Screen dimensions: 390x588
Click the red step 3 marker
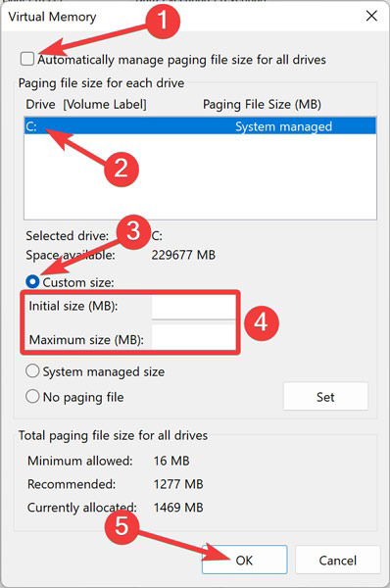(133, 231)
